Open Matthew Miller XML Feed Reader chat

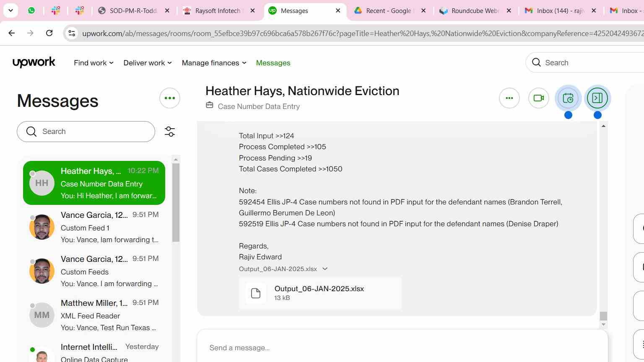(94, 315)
